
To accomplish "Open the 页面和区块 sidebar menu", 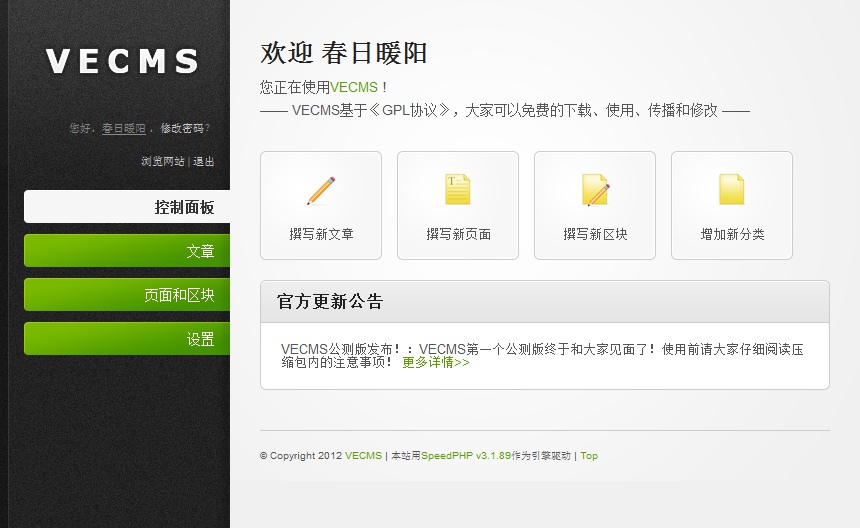I will click(127, 294).
